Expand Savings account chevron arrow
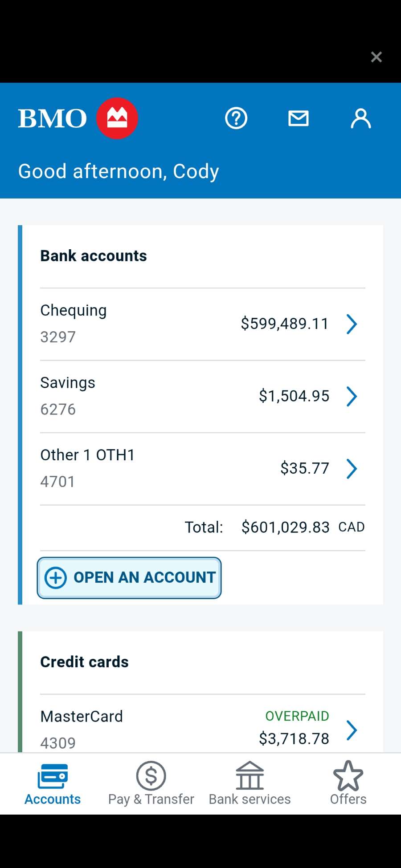Viewport: 401px width, 868px height. (352, 396)
